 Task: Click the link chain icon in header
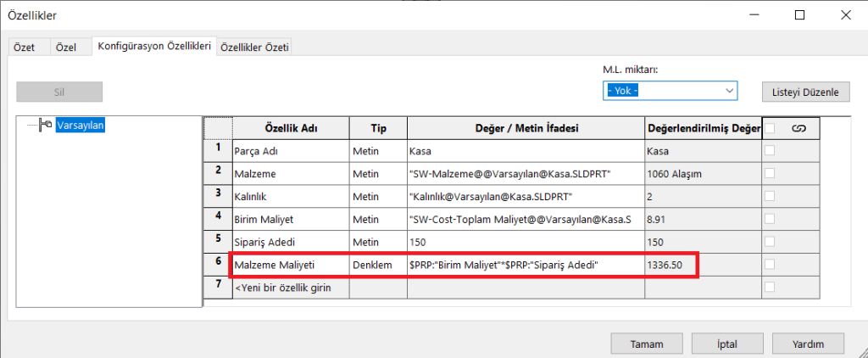coord(798,128)
